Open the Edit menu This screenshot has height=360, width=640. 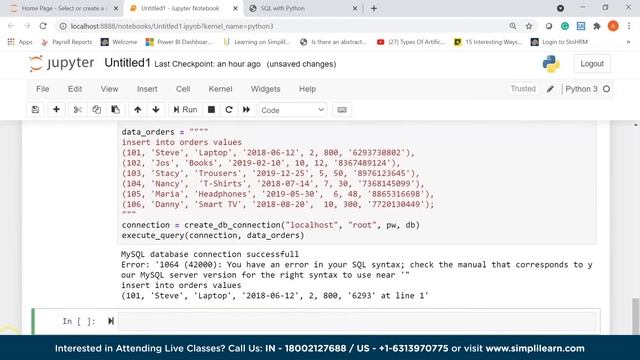point(75,89)
